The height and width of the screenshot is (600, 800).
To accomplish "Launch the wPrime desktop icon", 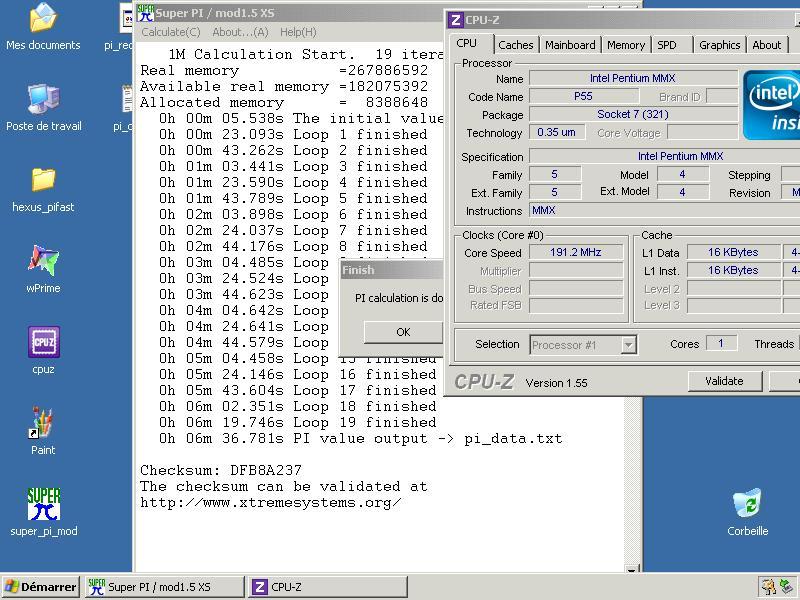I will tap(43, 261).
